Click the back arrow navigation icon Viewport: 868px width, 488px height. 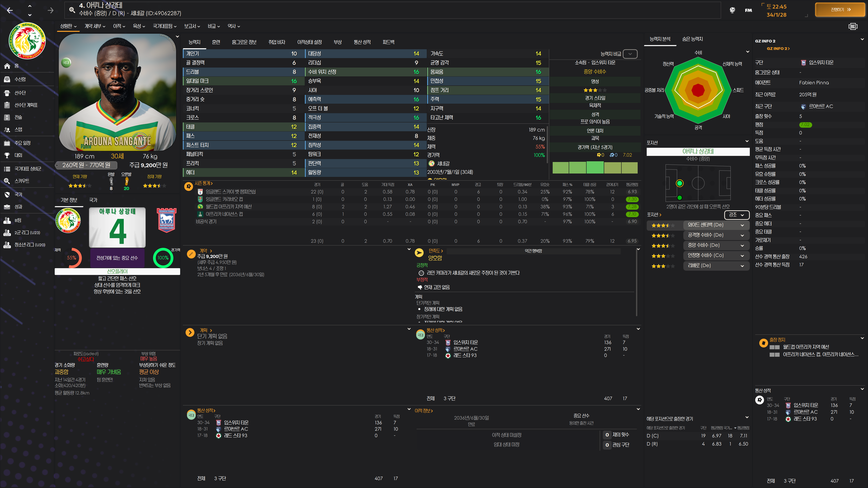(10, 10)
